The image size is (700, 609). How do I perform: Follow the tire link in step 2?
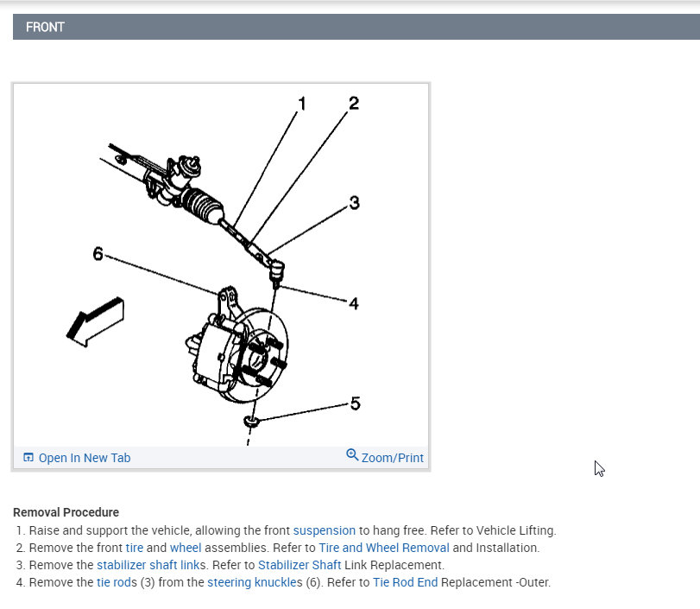135,548
